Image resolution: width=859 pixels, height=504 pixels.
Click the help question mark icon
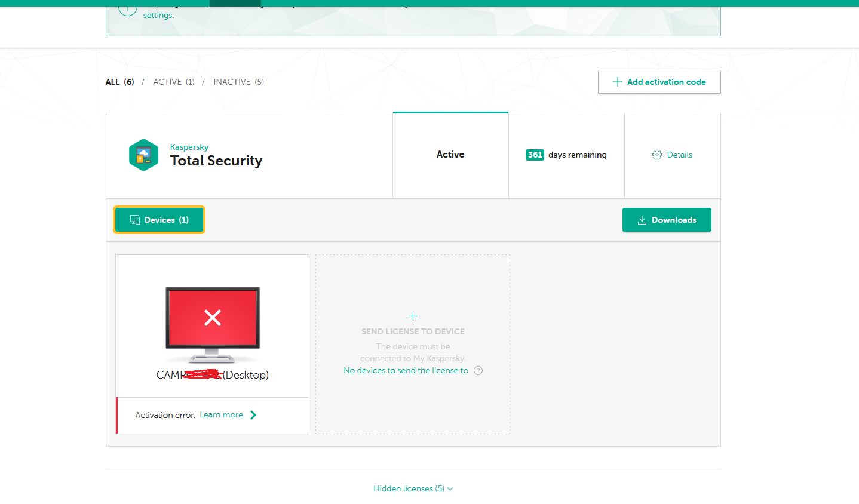[478, 371]
